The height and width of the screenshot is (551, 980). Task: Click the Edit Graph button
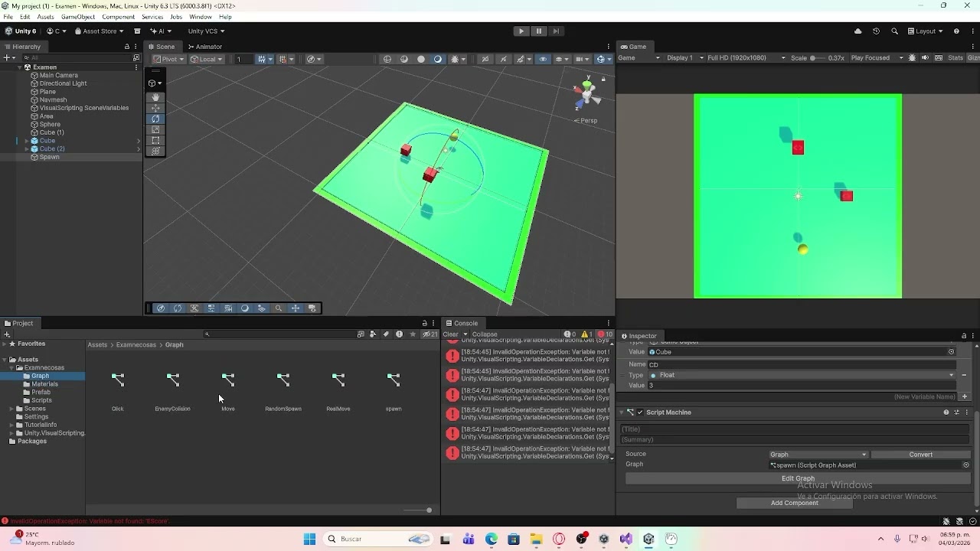798,479
